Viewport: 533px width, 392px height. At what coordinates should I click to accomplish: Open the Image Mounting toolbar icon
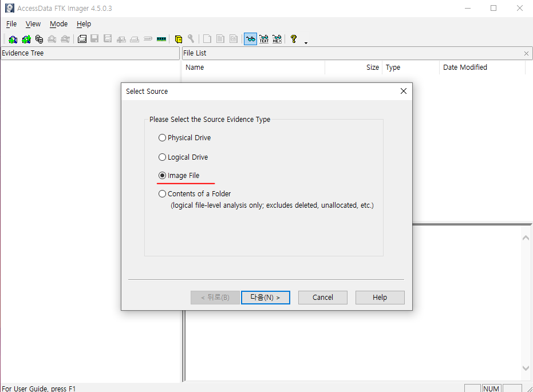(39, 39)
